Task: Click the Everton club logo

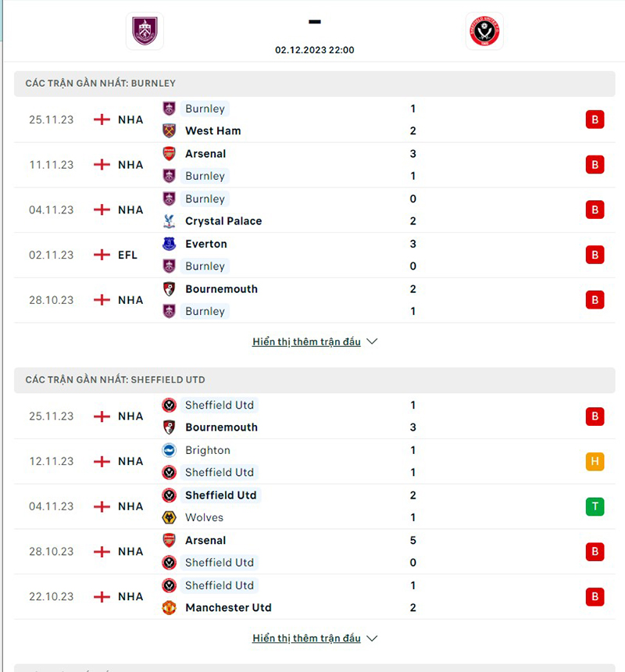Action: pyautogui.click(x=169, y=244)
